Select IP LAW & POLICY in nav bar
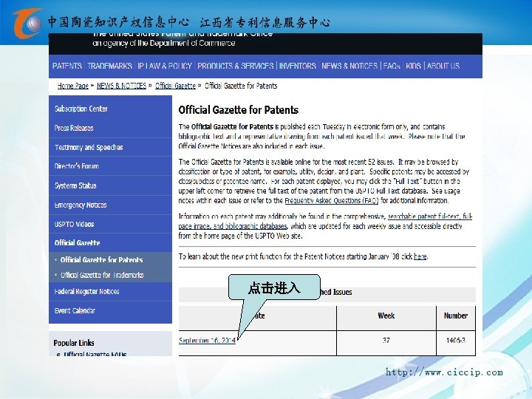This screenshot has width=532, height=399. (165, 66)
